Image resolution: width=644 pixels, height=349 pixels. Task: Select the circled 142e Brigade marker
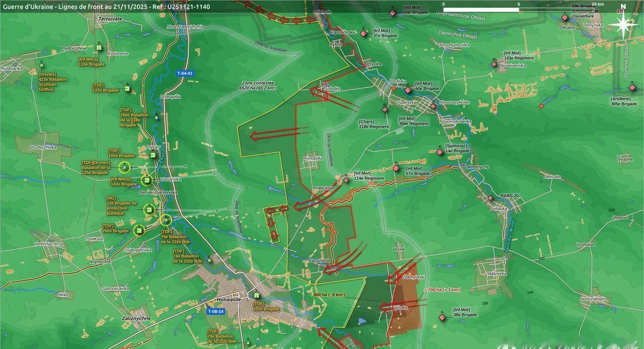pyautogui.click(x=146, y=180)
